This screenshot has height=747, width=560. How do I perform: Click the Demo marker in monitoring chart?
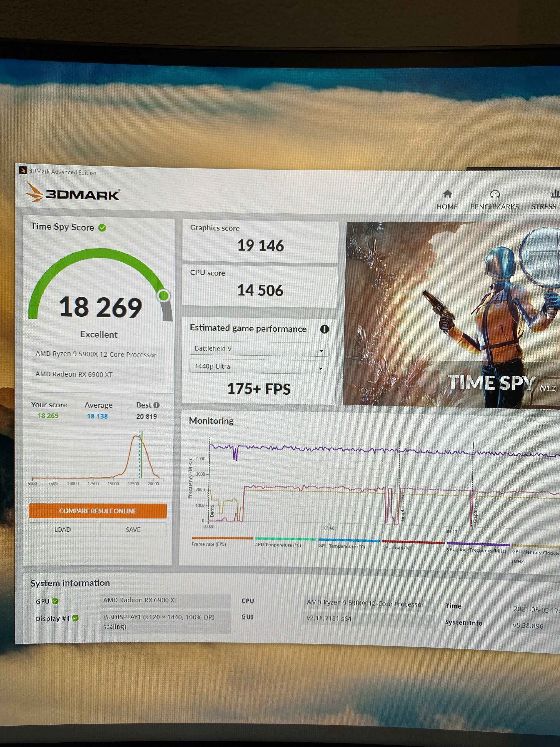[212, 511]
